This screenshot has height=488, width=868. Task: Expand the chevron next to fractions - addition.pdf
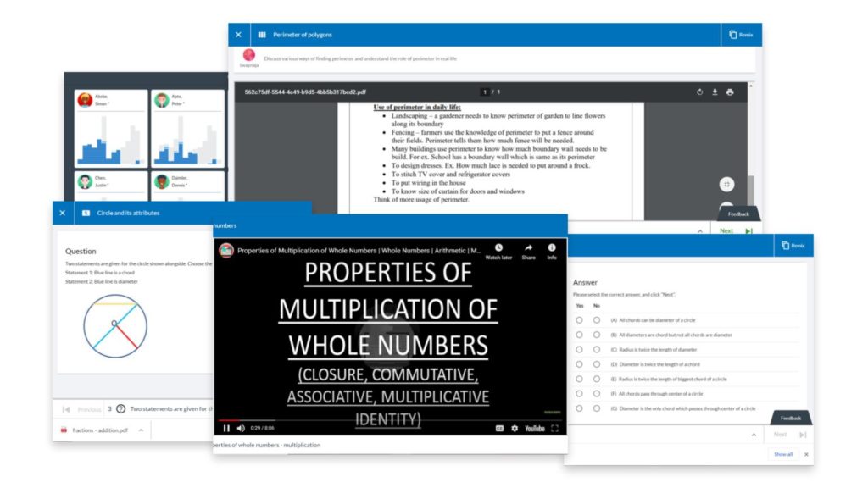pos(142,430)
